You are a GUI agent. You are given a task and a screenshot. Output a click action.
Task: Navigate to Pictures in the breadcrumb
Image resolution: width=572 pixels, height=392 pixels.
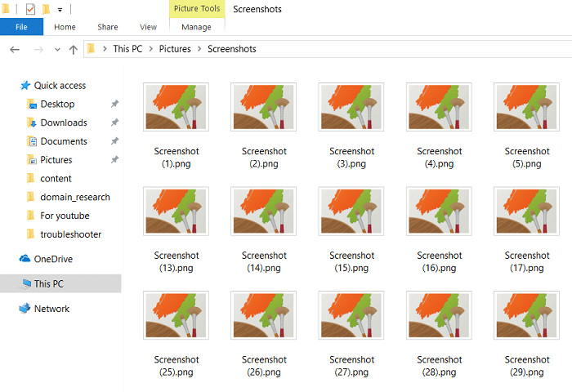[175, 49]
